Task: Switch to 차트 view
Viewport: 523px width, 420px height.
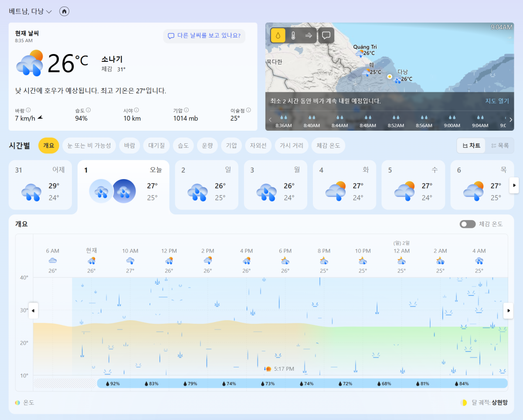Action: click(471, 146)
